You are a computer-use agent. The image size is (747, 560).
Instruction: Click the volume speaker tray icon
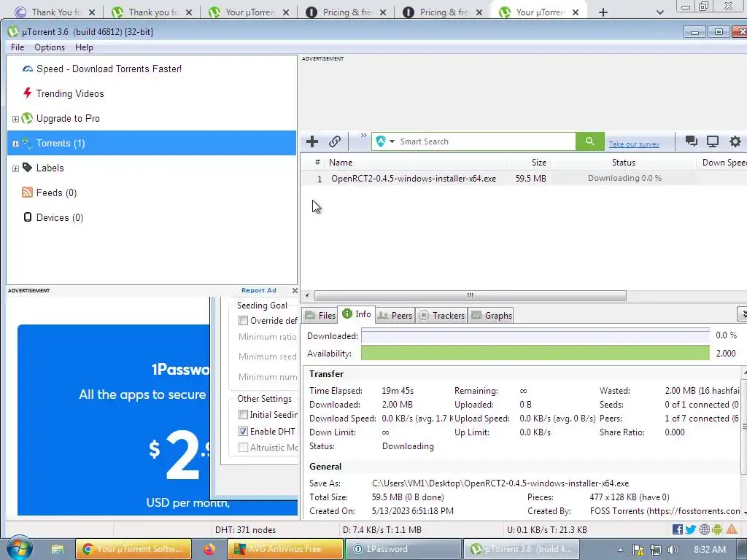click(x=673, y=550)
